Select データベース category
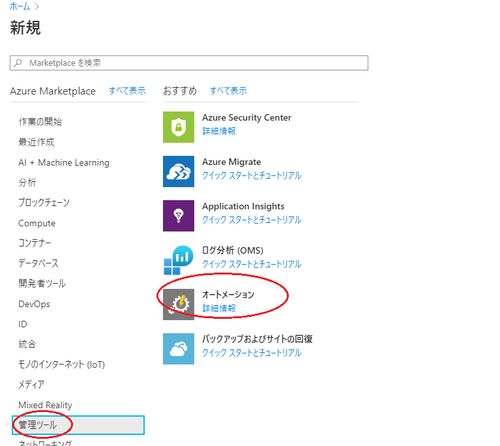The width and height of the screenshot is (500, 446). point(38,263)
